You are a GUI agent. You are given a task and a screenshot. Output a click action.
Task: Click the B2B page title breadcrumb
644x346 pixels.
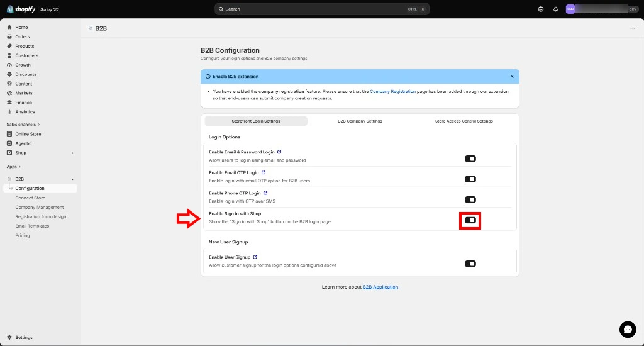[x=101, y=28]
